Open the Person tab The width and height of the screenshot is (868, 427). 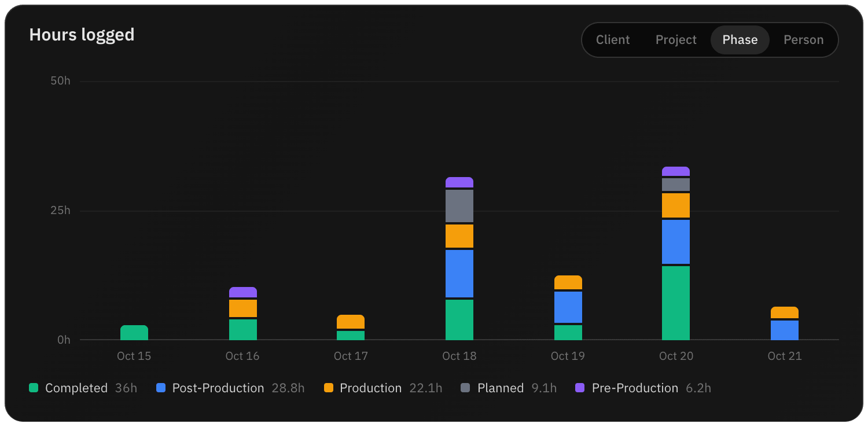[x=803, y=40]
